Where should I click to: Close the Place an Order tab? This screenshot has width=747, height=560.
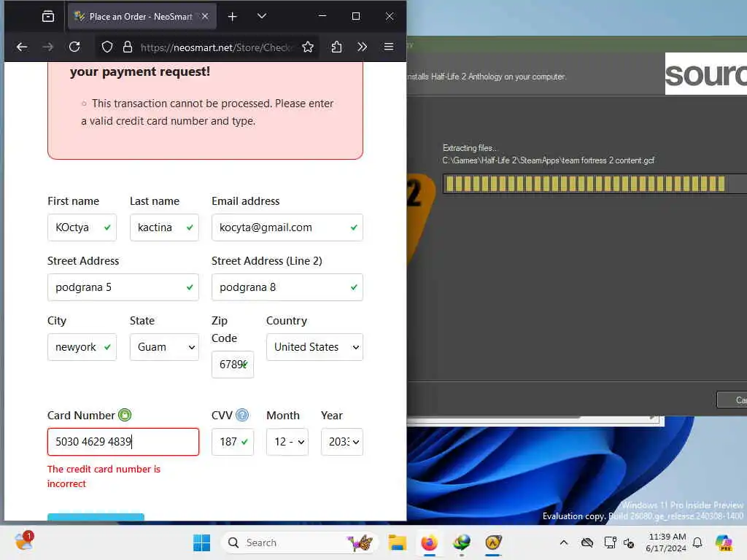coord(205,16)
